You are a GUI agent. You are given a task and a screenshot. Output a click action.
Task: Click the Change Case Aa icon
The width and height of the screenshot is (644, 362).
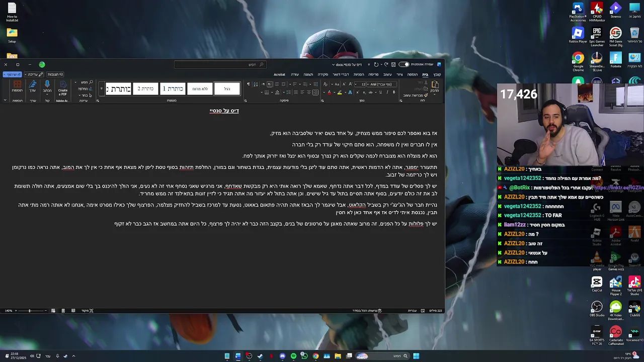coord(337,84)
